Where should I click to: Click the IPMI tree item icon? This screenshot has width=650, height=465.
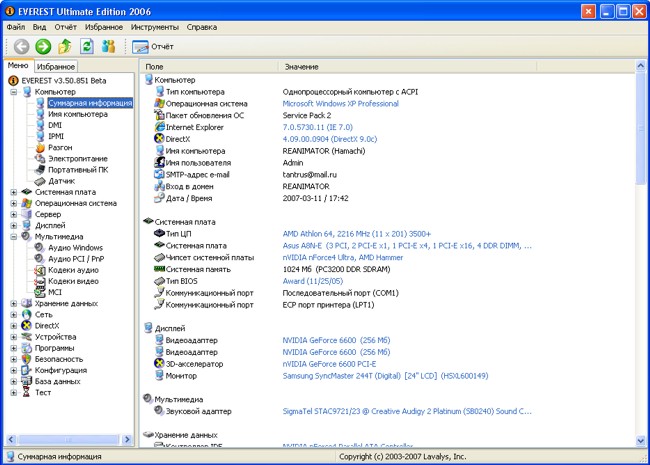pyautogui.click(x=40, y=136)
